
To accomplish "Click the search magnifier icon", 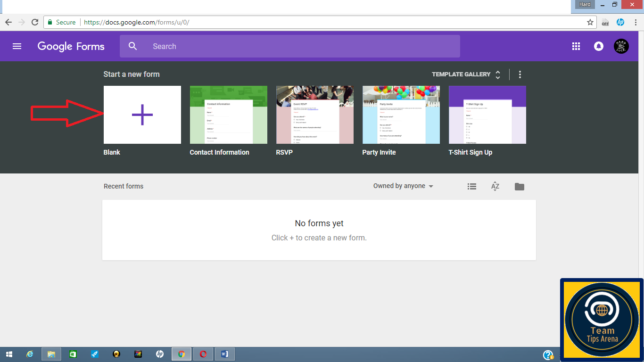I will [x=132, y=46].
